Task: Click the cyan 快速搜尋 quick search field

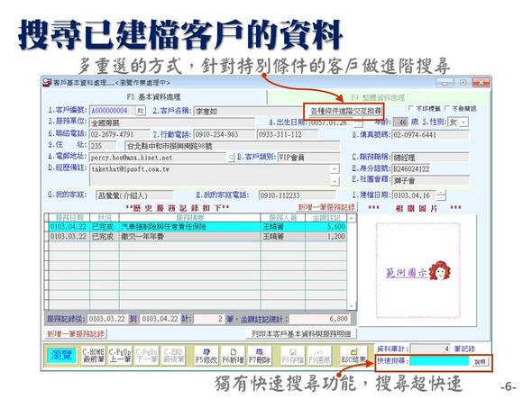Action: pos(440,361)
